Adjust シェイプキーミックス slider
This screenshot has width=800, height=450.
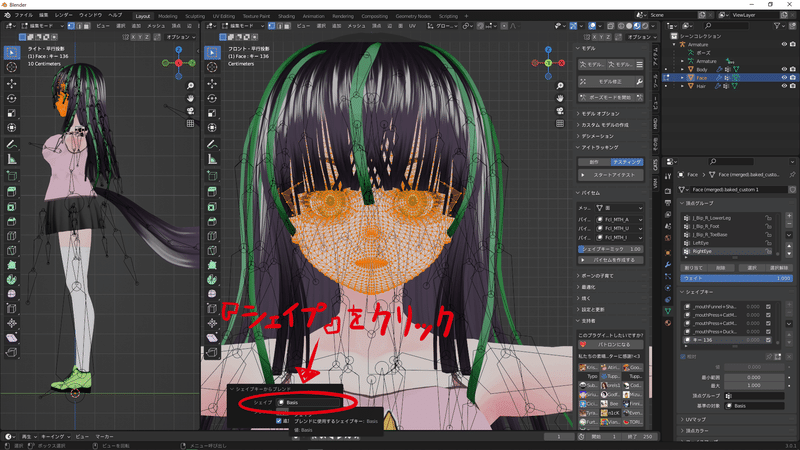click(x=611, y=249)
